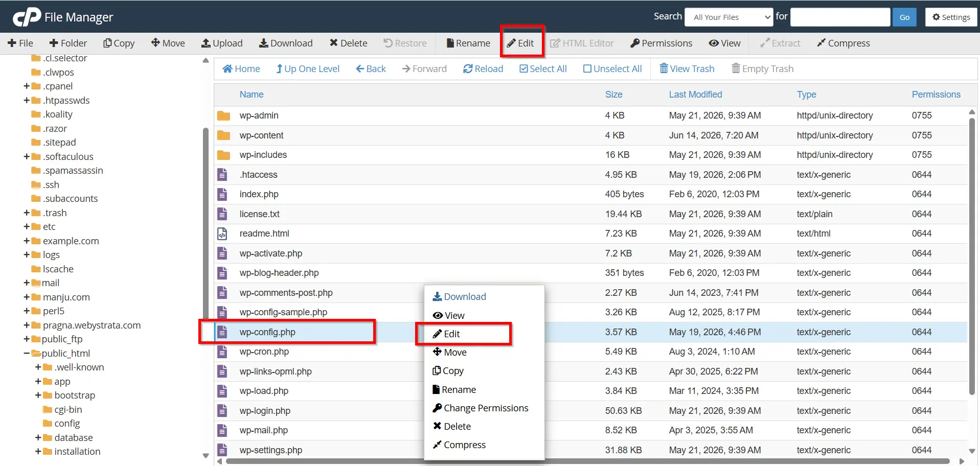Click Delete in the top toolbar
This screenshot has width=980, height=466.
pyautogui.click(x=348, y=43)
